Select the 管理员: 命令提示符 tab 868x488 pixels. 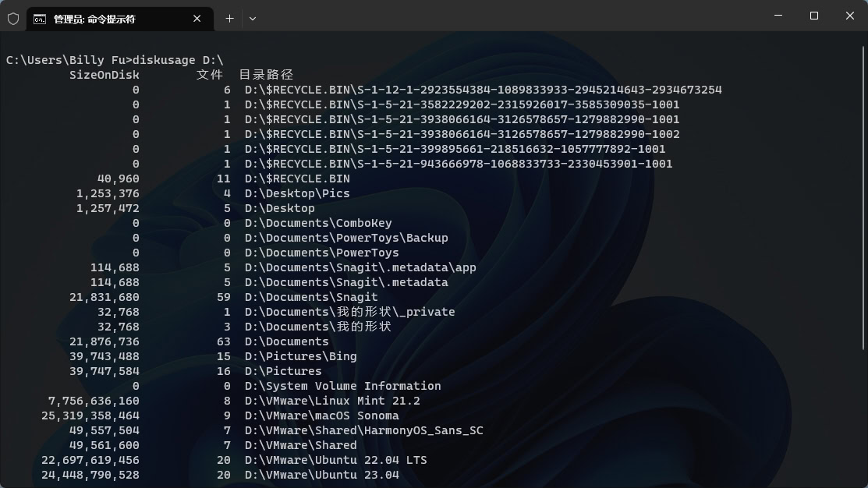[119, 19]
